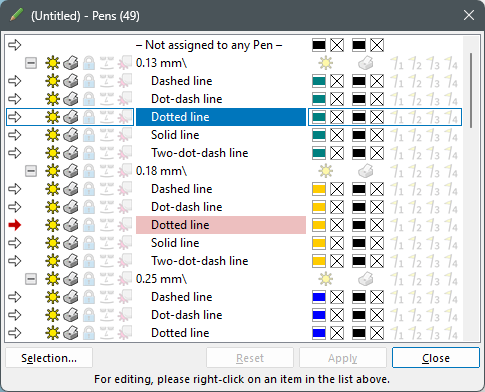Click the lock icon on the 0.25 mm header row
Image resolution: width=485 pixels, height=392 pixels.
click(89, 279)
